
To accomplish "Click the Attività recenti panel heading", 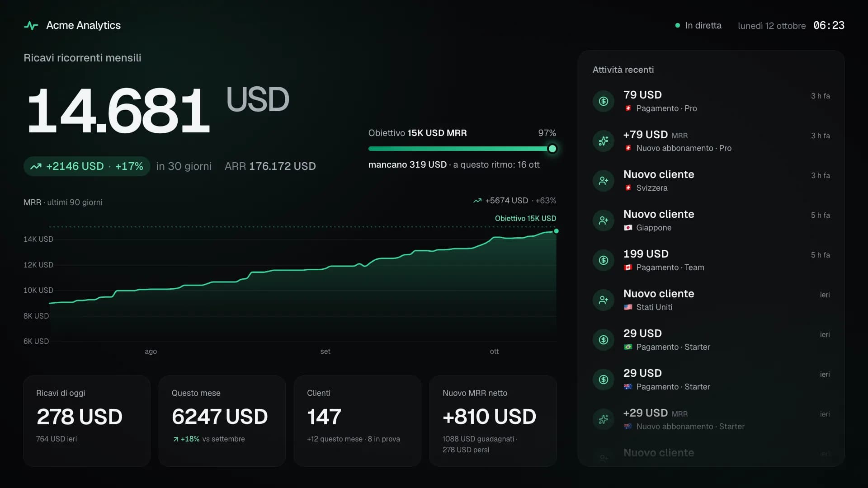I will pyautogui.click(x=623, y=70).
